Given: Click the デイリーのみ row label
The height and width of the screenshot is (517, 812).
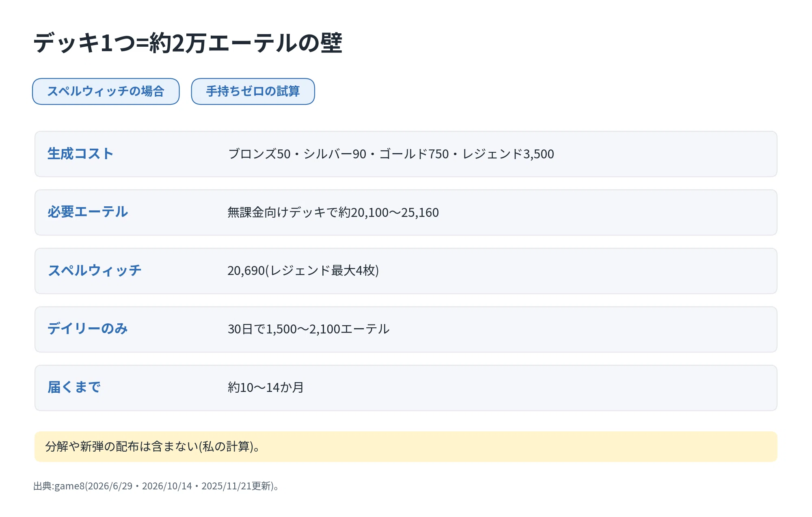Looking at the screenshot, I should point(88,329).
